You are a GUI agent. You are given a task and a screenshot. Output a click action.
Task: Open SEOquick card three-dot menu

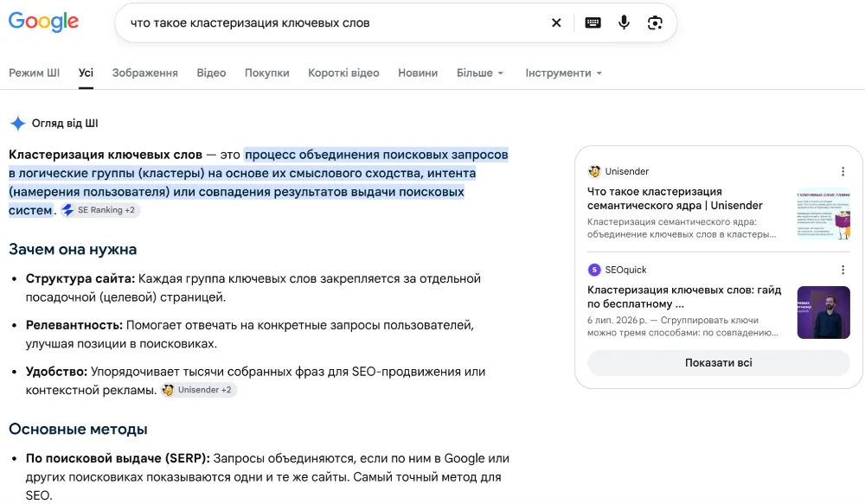point(843,270)
